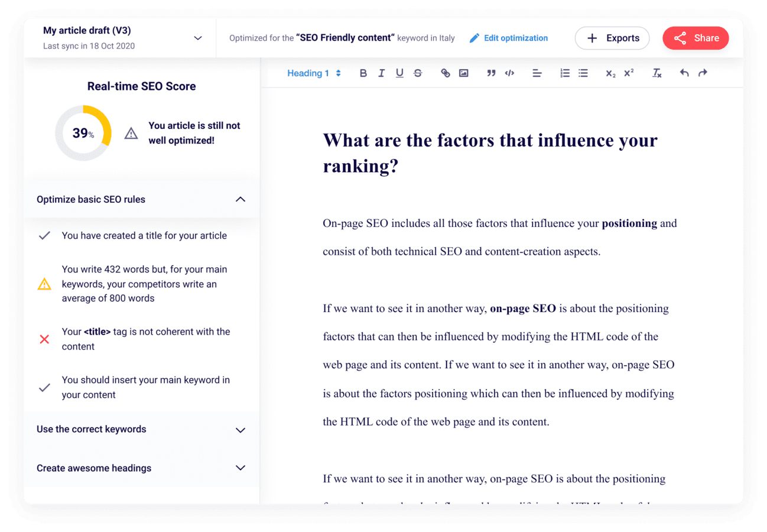Insert a code block
Viewport: 767px width, 532px height.
509,73
